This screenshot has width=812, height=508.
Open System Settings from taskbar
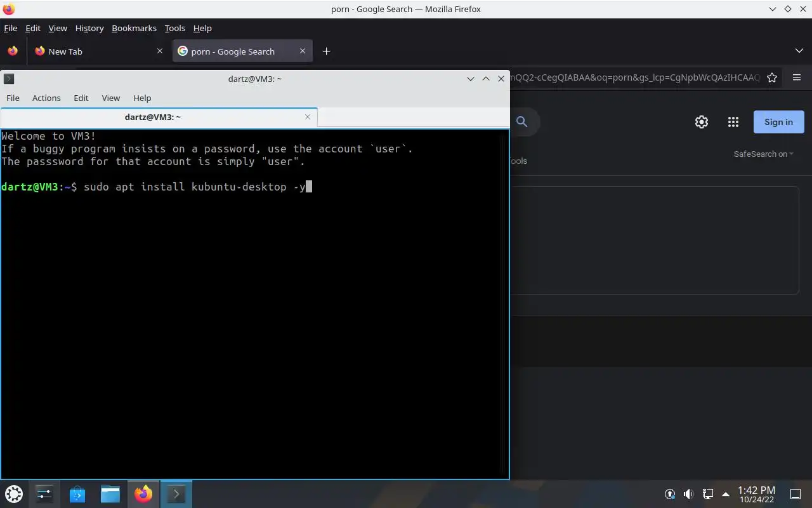44,493
